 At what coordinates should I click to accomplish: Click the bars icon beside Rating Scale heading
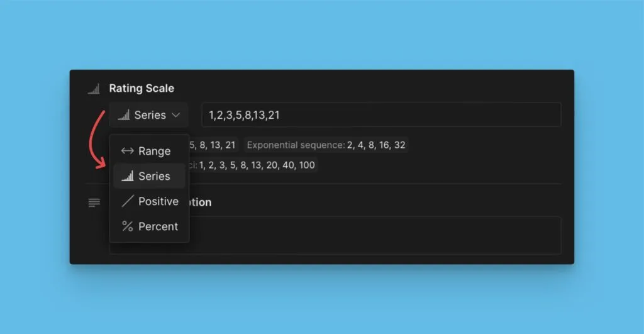pyautogui.click(x=94, y=89)
